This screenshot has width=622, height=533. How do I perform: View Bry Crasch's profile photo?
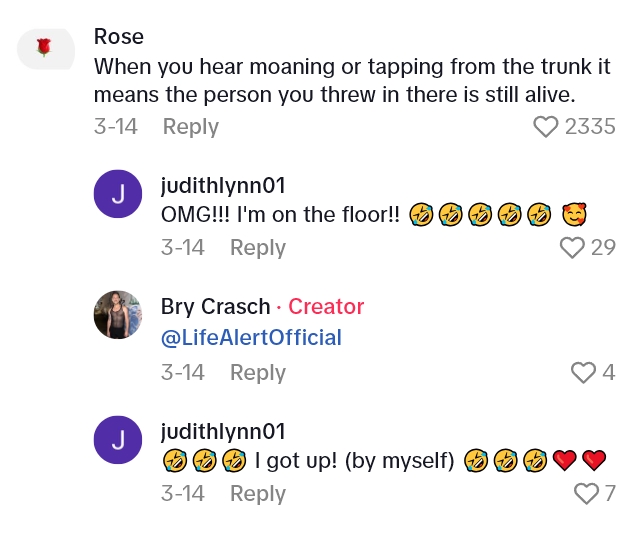tap(117, 315)
